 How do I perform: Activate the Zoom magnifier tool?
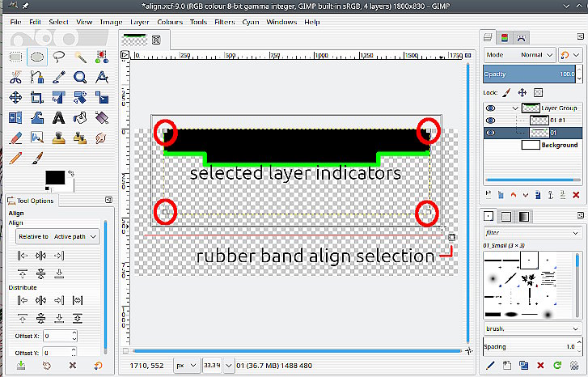pos(80,78)
